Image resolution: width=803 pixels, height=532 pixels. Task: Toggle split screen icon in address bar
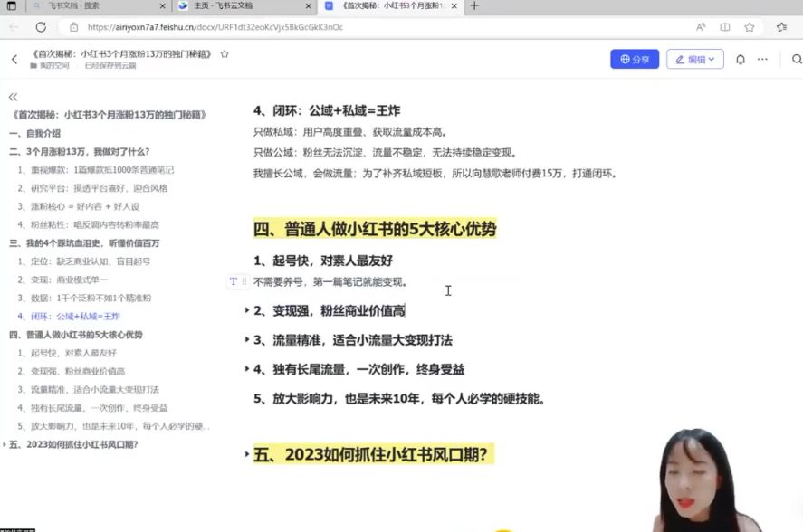(x=724, y=27)
